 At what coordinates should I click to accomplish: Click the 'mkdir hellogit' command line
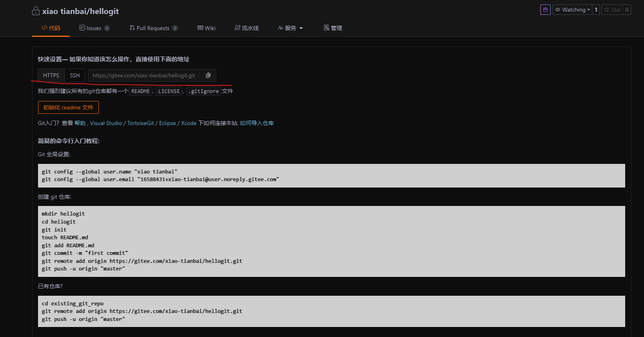point(63,214)
